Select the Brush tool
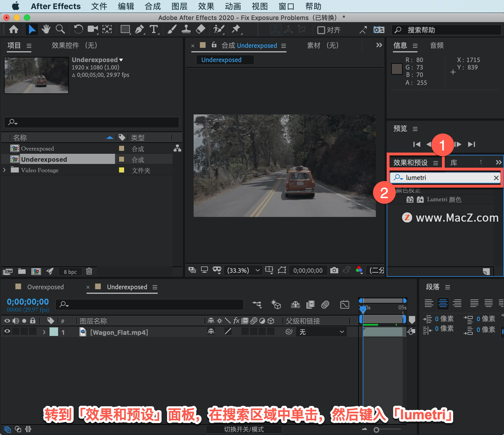 tap(172, 30)
